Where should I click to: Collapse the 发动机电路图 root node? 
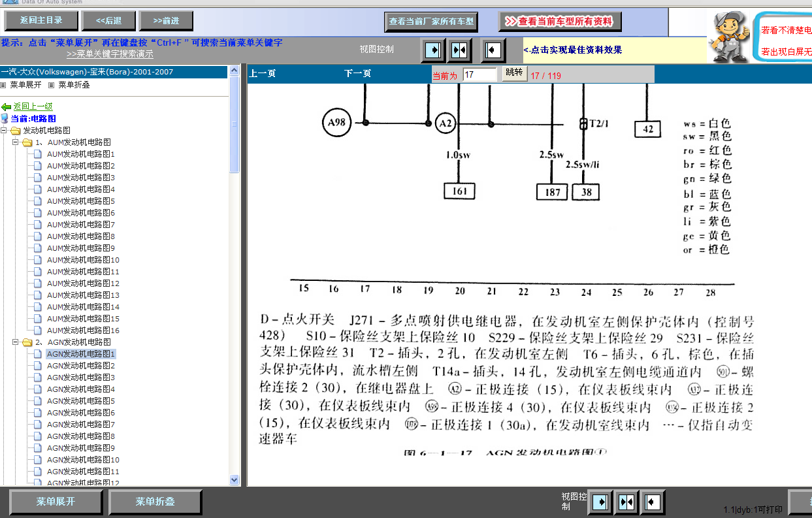(x=4, y=131)
